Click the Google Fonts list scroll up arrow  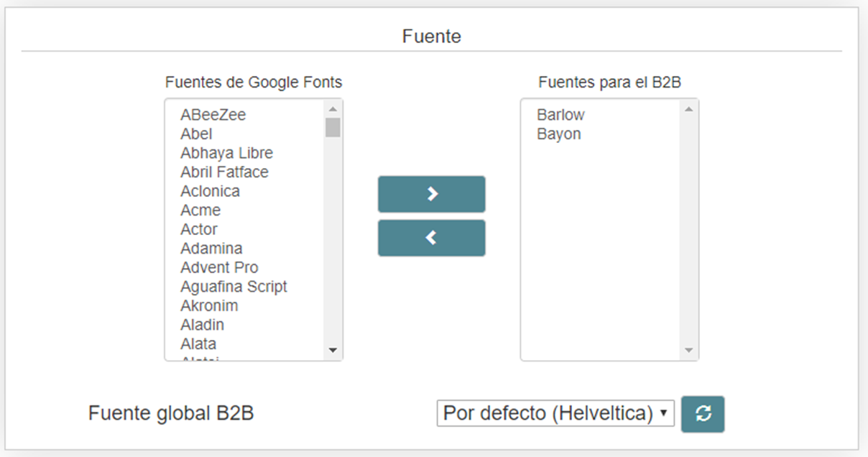click(x=333, y=109)
